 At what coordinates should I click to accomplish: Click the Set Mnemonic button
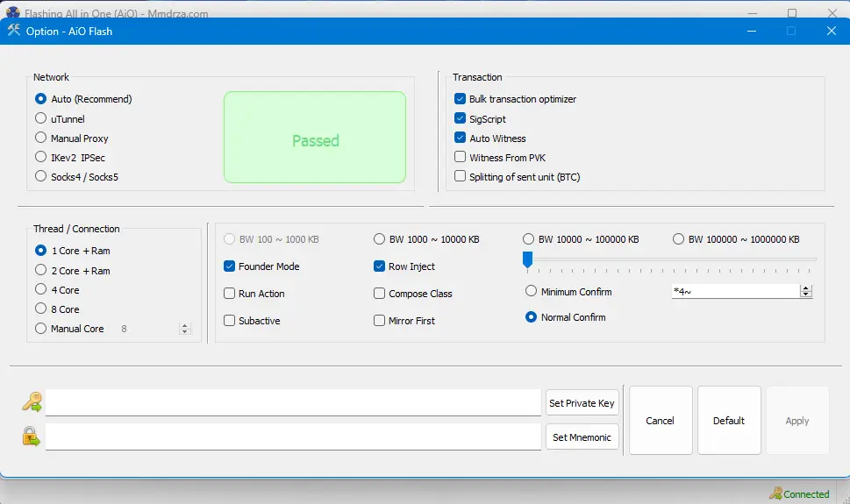click(582, 437)
